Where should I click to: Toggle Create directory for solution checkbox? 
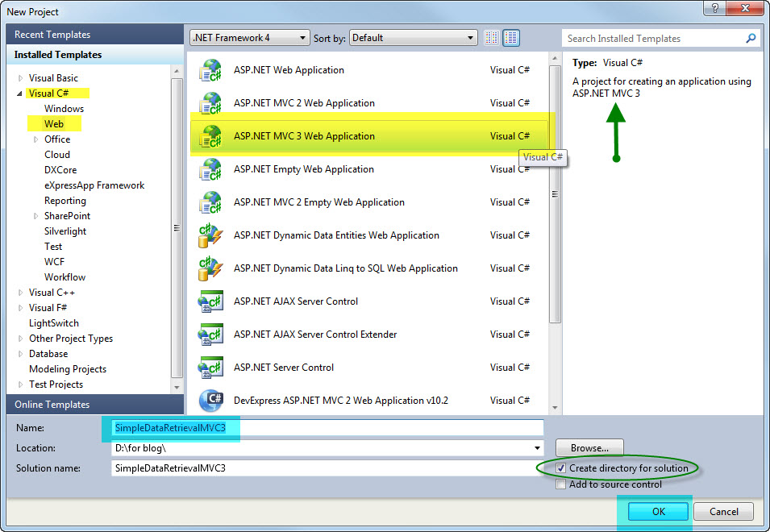(561, 468)
